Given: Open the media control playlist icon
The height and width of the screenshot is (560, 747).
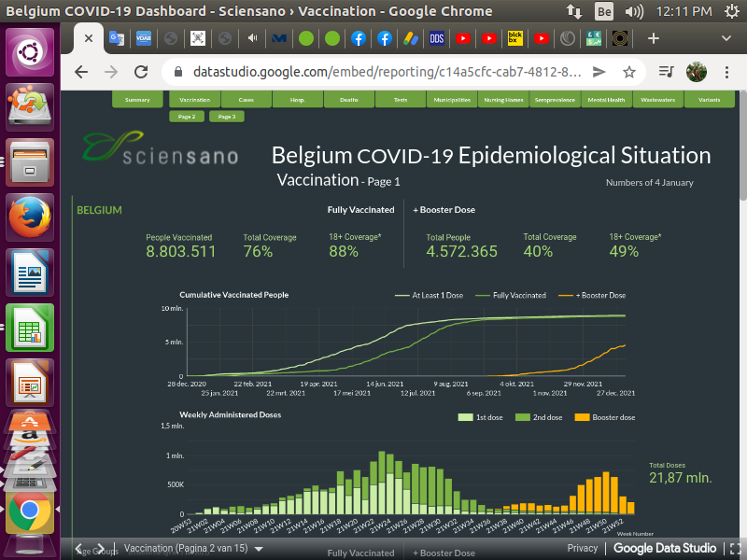Looking at the screenshot, I should pyautogui.click(x=665, y=72).
